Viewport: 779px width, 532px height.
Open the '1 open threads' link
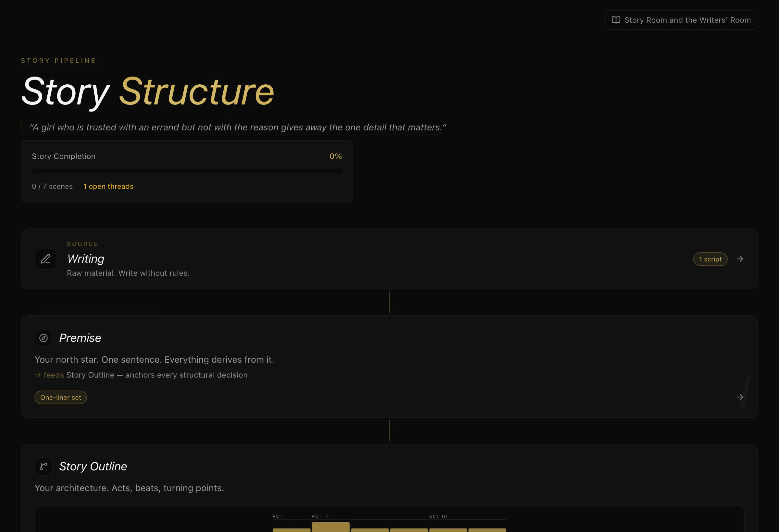click(108, 186)
